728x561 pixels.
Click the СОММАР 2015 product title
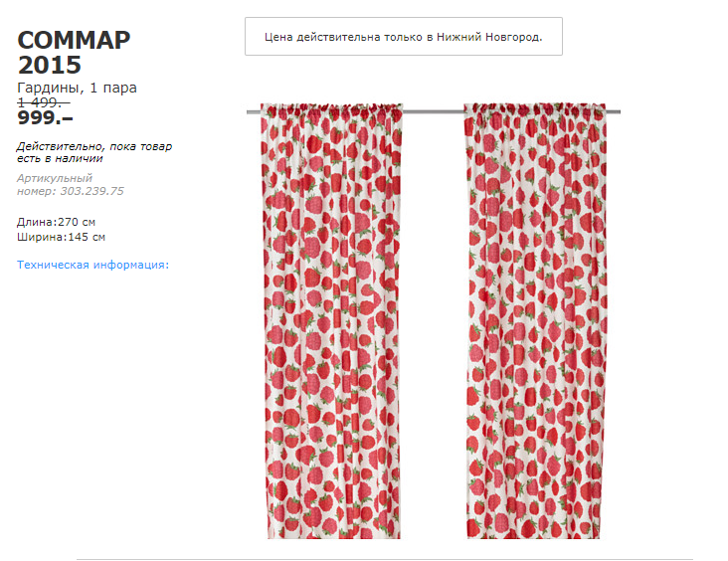point(74,53)
